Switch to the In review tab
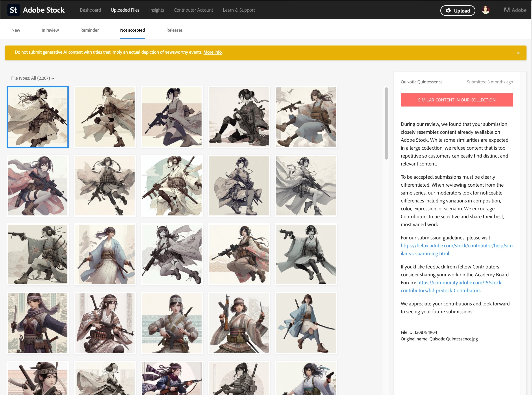Viewport: 532px width, 395px height. 50,30
